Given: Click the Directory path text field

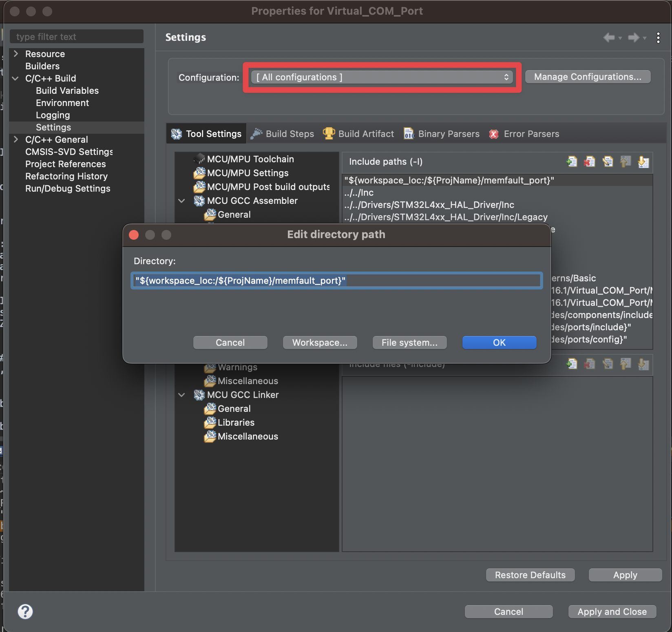Looking at the screenshot, I should click(x=336, y=281).
